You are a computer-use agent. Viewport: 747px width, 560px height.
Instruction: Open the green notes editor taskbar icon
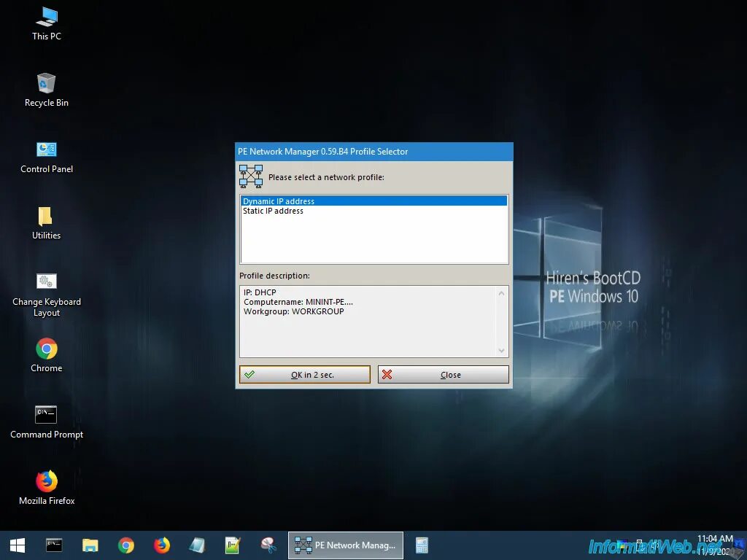[233, 545]
